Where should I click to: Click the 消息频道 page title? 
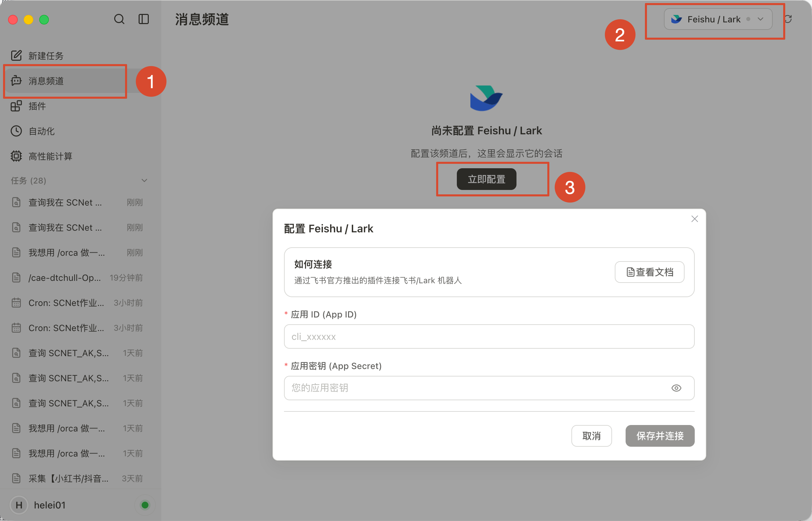(202, 19)
